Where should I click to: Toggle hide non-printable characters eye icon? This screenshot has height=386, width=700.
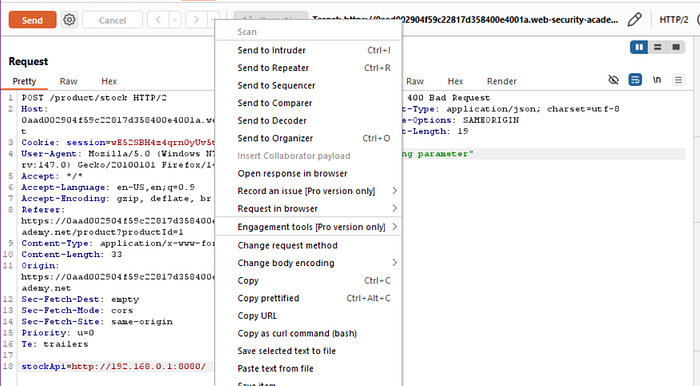click(613, 80)
